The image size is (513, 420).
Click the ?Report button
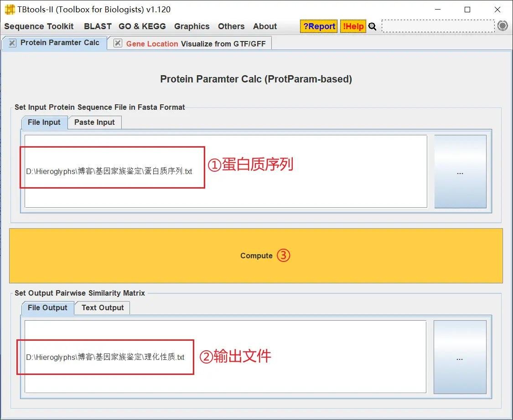click(319, 26)
